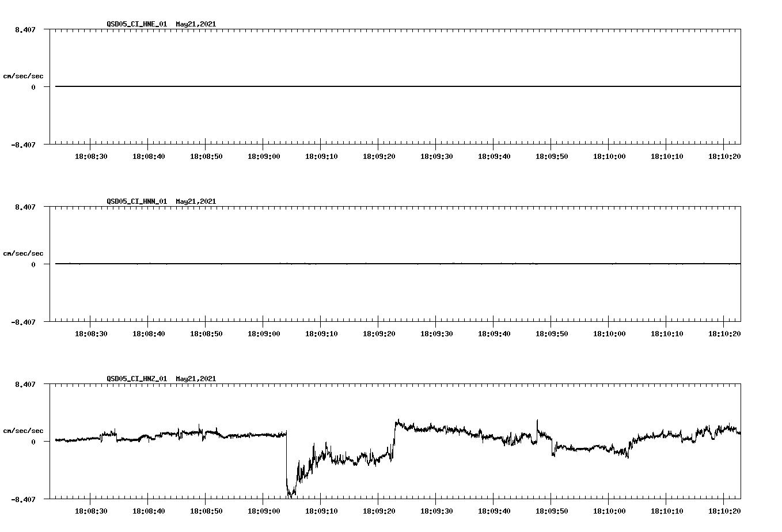This screenshot has height=532, width=782.
Task: Select the -8.407 lower amplitude value on HNZ plot
Action: tap(23, 499)
